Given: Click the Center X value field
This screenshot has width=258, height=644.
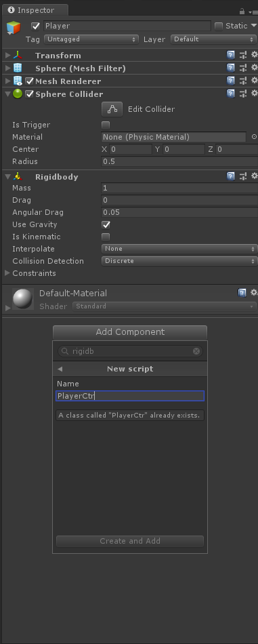Looking at the screenshot, I should click(131, 149).
